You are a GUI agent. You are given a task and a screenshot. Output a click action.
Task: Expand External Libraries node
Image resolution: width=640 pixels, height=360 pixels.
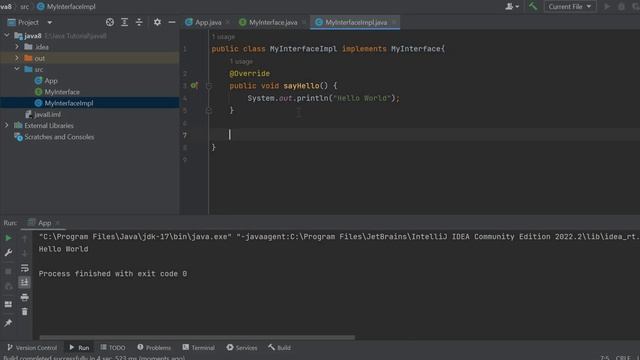pos(7,126)
